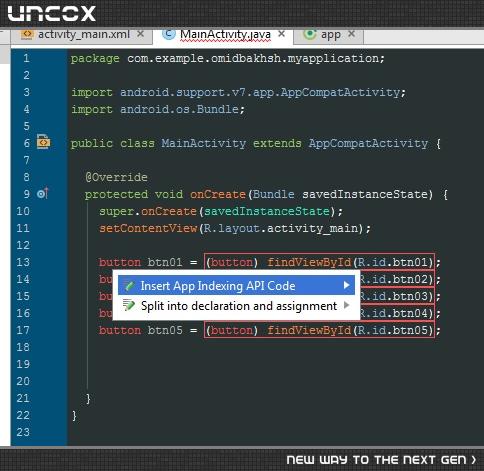Close the MainActivity.java tab
Screen dimensions: 484x471
(282, 34)
